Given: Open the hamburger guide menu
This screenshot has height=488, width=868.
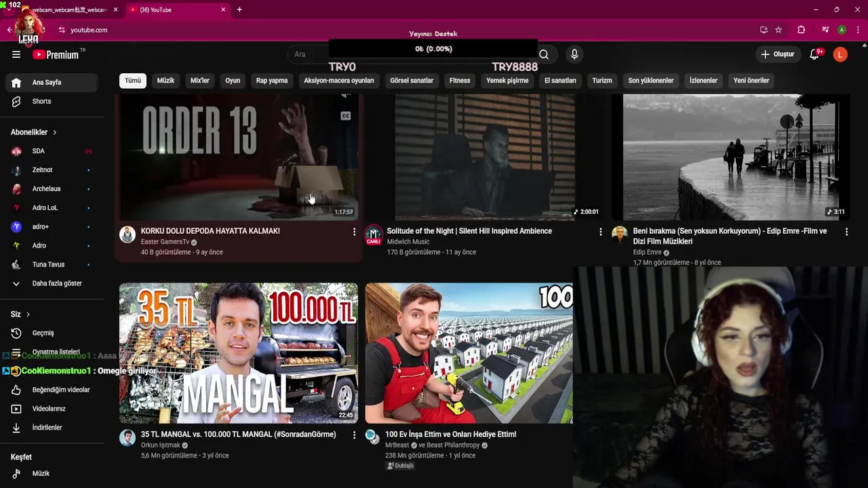Looking at the screenshot, I should coord(16,54).
